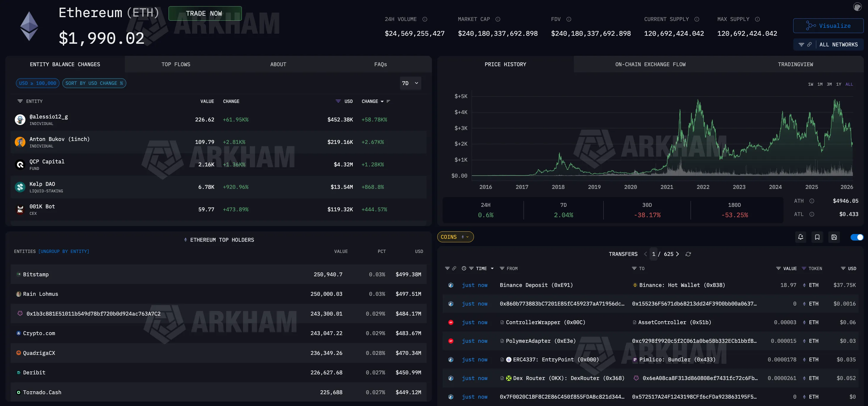Click the ATH info icon
This screenshot has width=868, height=406.
pyautogui.click(x=812, y=201)
